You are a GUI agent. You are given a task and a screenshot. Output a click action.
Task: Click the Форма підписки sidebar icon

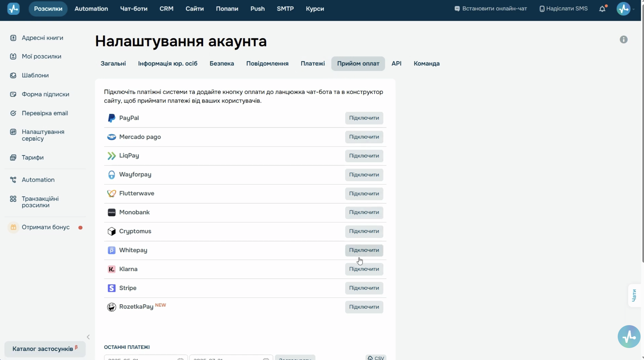[x=13, y=94]
